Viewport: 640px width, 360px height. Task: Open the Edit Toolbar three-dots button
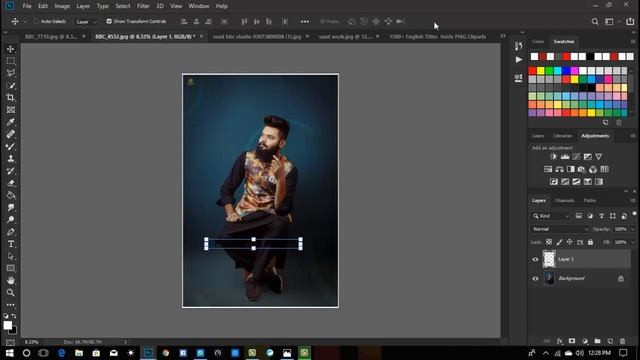click(11, 305)
